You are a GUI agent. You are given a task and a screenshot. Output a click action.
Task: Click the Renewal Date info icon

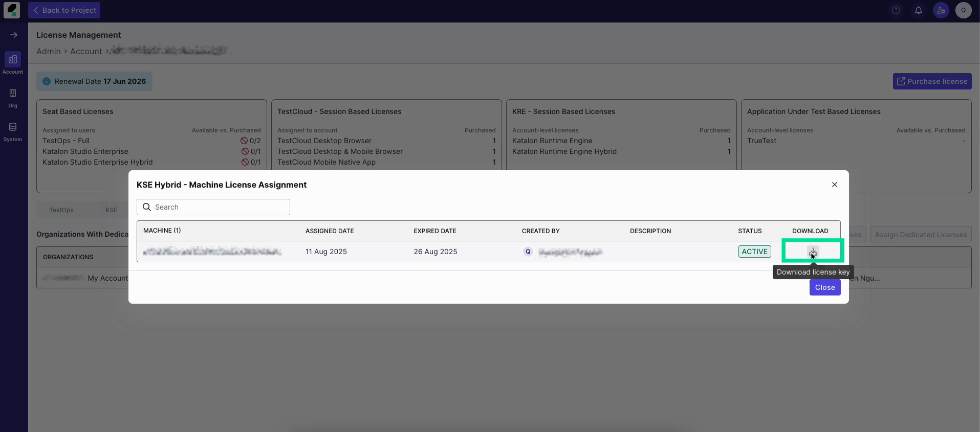tap(47, 81)
